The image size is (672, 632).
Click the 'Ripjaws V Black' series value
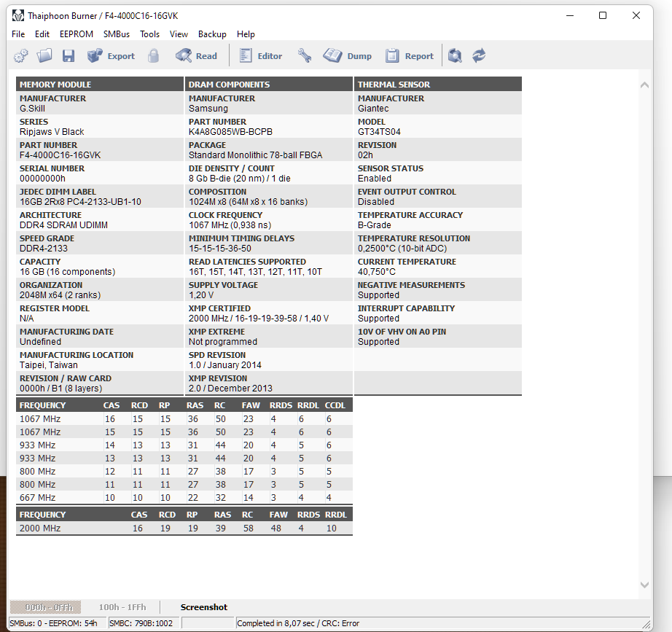(52, 132)
